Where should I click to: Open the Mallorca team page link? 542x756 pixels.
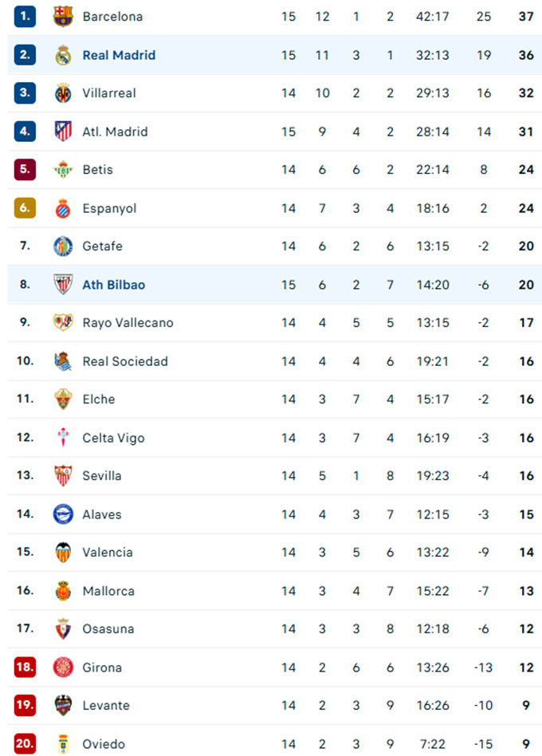click(x=108, y=591)
